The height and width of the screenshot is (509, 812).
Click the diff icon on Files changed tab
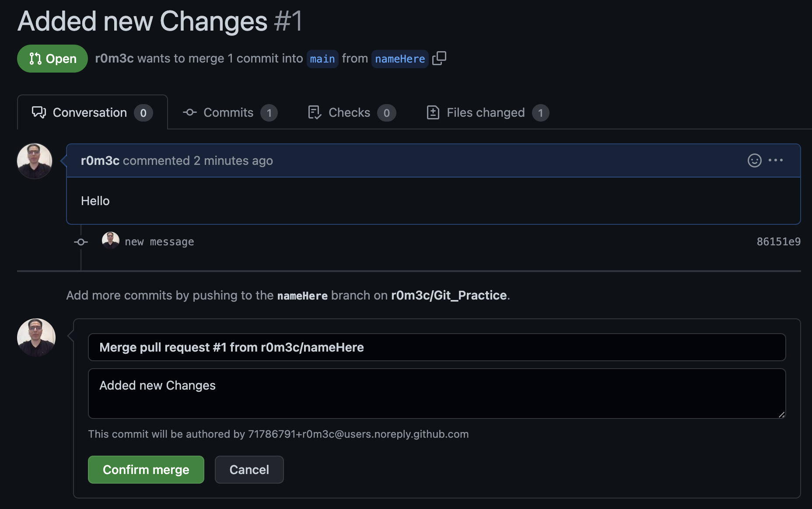tap(433, 112)
